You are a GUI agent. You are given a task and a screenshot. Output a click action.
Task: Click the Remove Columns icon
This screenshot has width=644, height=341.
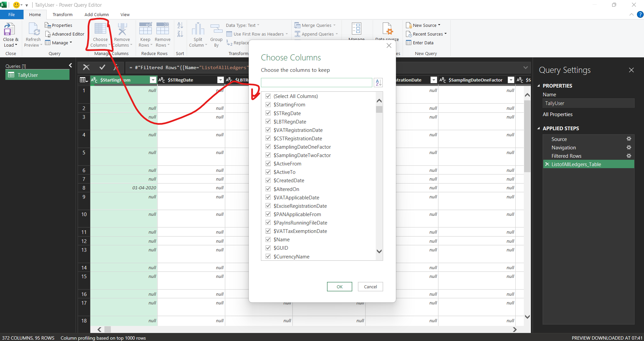122,30
